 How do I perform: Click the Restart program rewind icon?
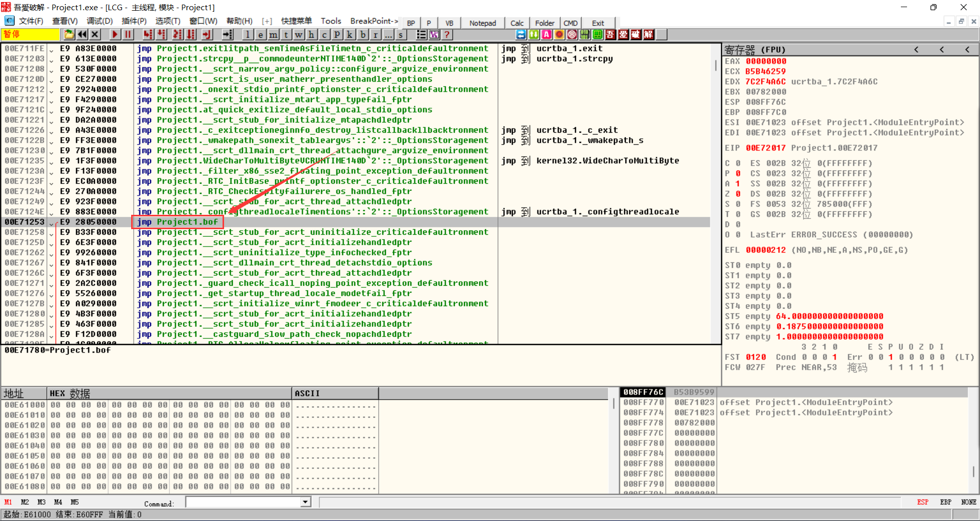pyautogui.click(x=82, y=35)
